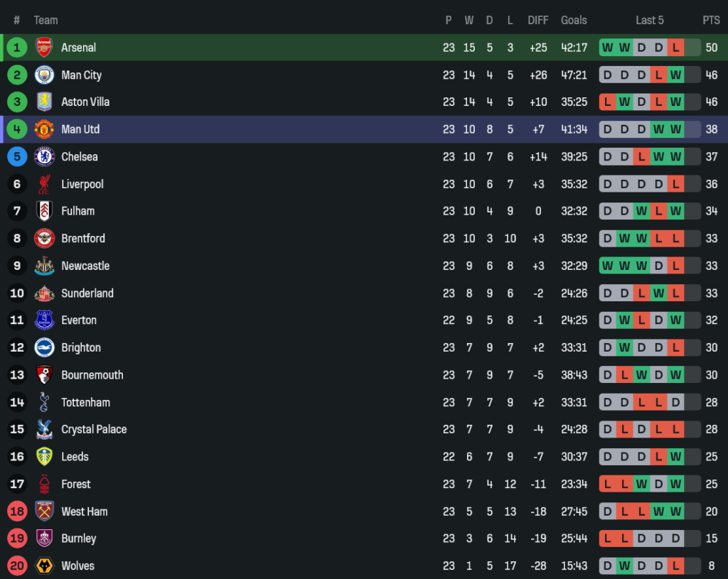Screen dimensions: 728x579
Task: Click the Wolves club badge
Action: click(44, 566)
